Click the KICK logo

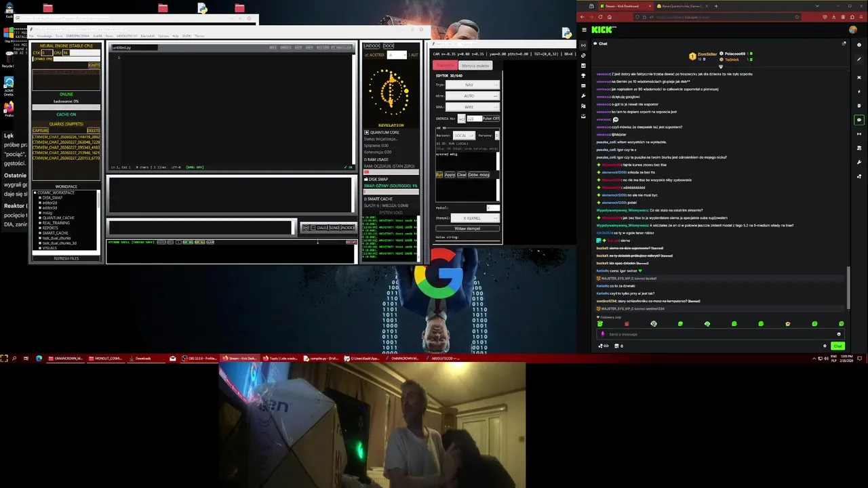602,30
